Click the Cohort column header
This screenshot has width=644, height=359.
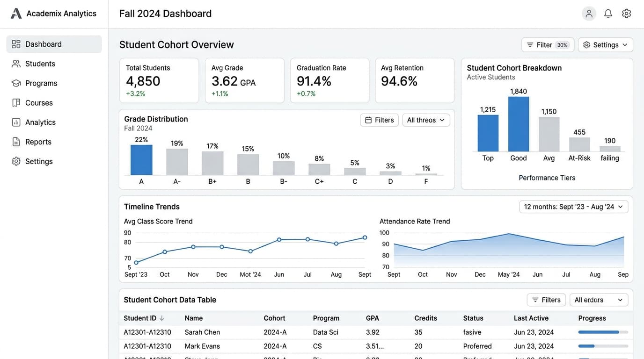tap(274, 318)
